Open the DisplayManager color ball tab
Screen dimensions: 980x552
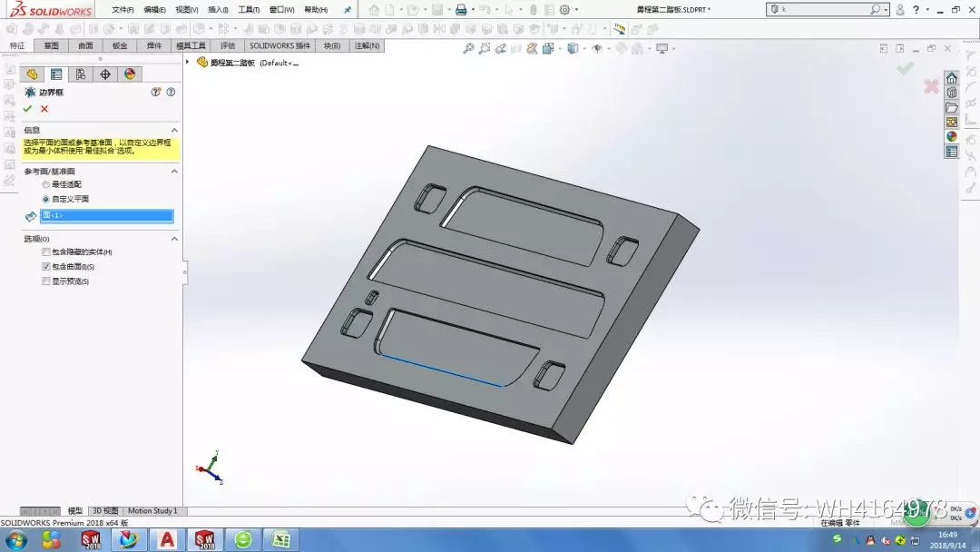[130, 74]
